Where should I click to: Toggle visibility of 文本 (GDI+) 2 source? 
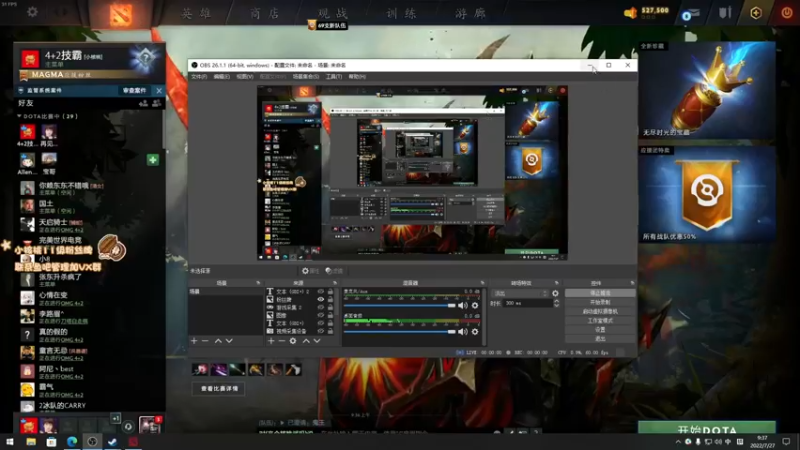(x=320, y=291)
